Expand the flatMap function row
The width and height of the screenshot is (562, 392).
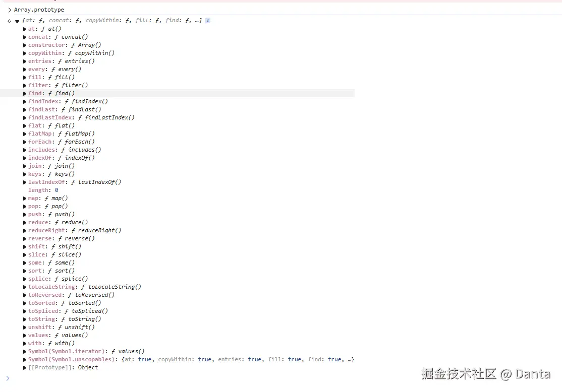[25, 134]
